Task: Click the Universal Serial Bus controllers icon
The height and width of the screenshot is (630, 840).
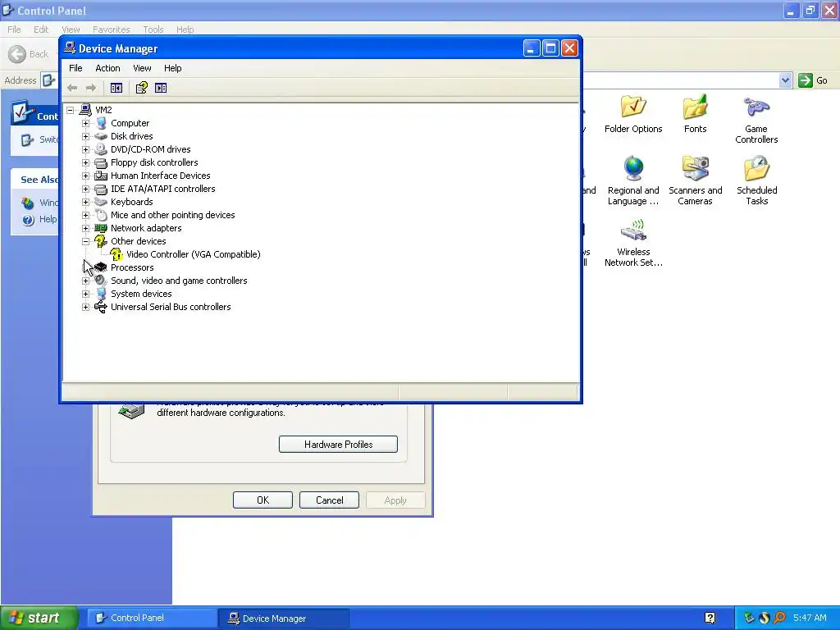Action: 101,307
